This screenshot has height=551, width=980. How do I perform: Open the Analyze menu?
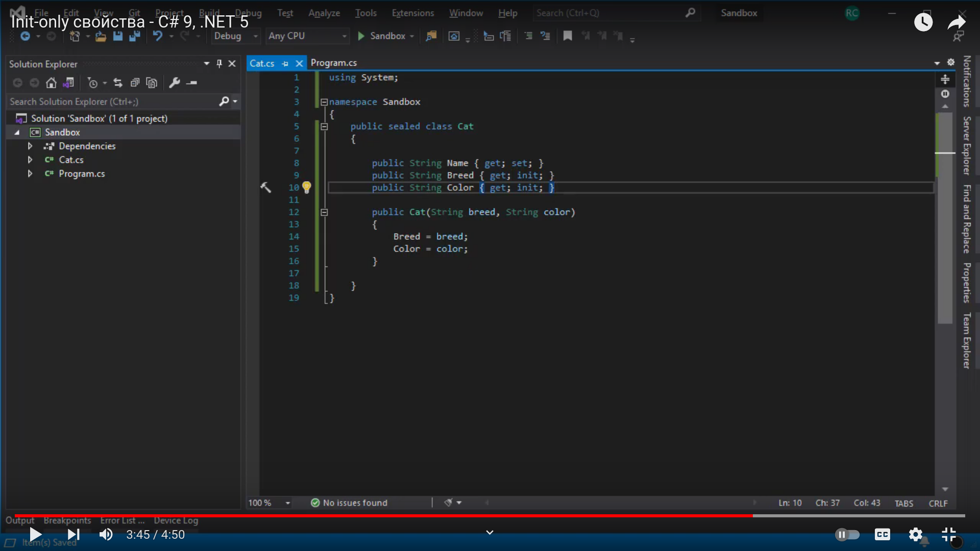(x=324, y=13)
